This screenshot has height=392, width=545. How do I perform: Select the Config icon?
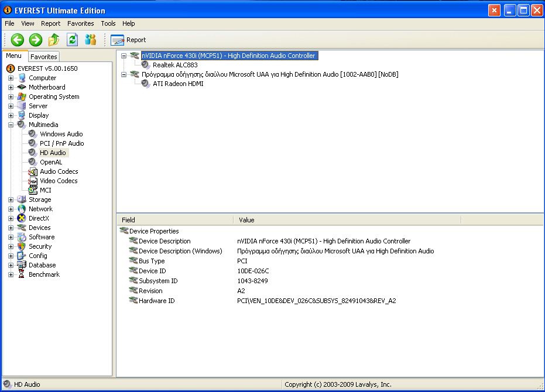[22, 256]
